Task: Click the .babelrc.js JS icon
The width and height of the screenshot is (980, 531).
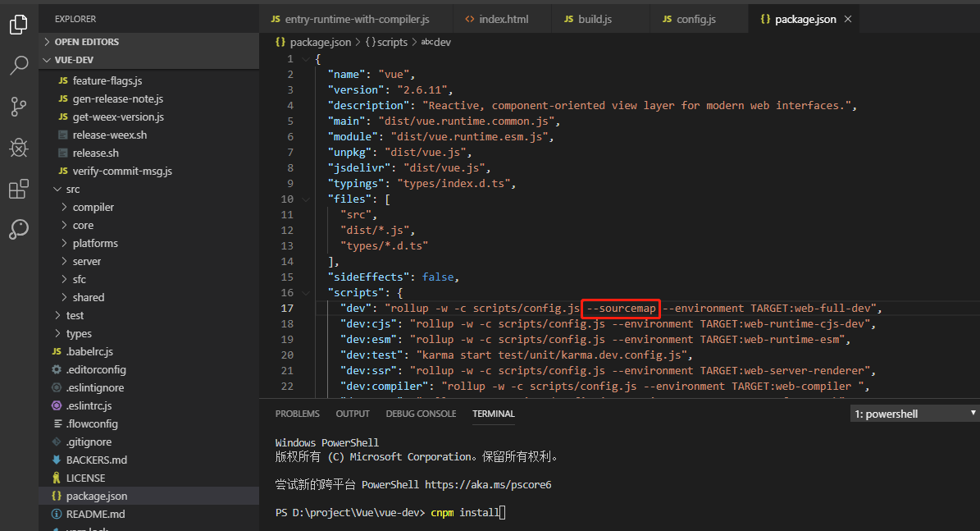Action: [57, 351]
